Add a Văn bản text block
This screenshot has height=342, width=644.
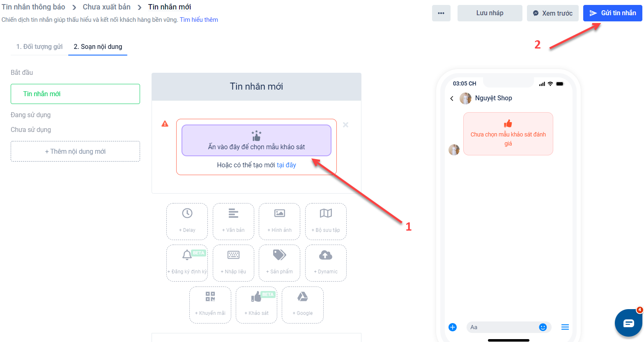tap(233, 222)
